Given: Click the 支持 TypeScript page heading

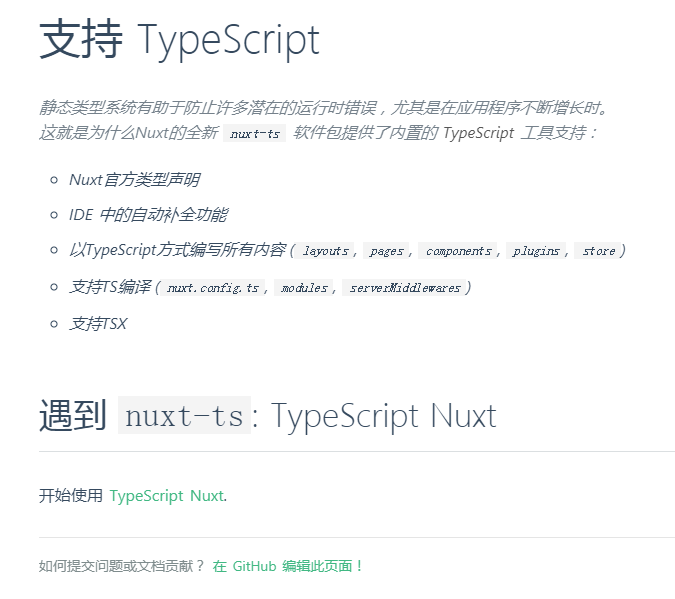Looking at the screenshot, I should click(179, 40).
